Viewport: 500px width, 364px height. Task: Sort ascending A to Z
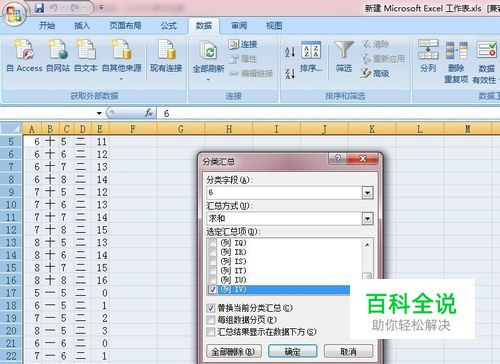(x=290, y=52)
